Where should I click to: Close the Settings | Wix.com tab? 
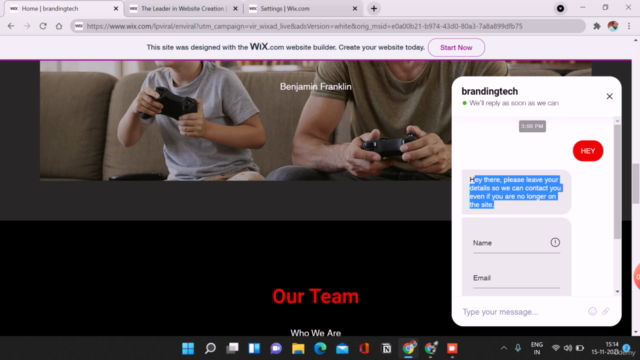(x=355, y=9)
